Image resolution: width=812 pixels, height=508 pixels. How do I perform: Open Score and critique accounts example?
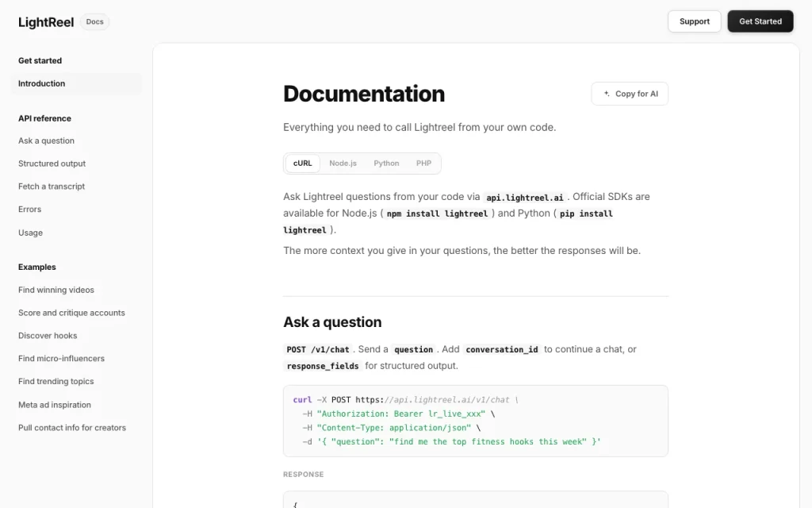tap(71, 313)
